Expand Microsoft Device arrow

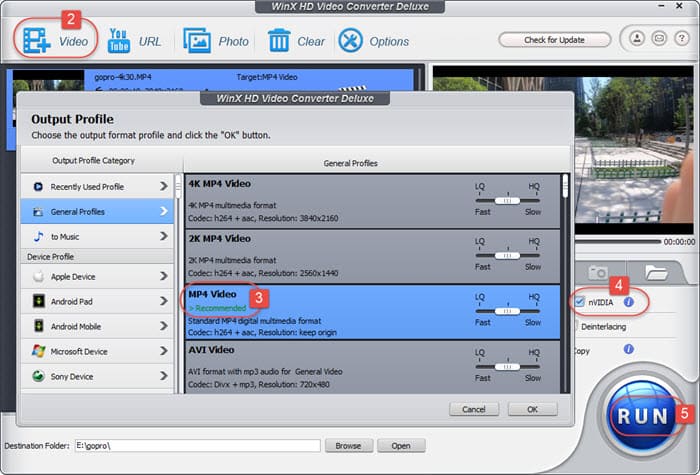pyautogui.click(x=164, y=351)
